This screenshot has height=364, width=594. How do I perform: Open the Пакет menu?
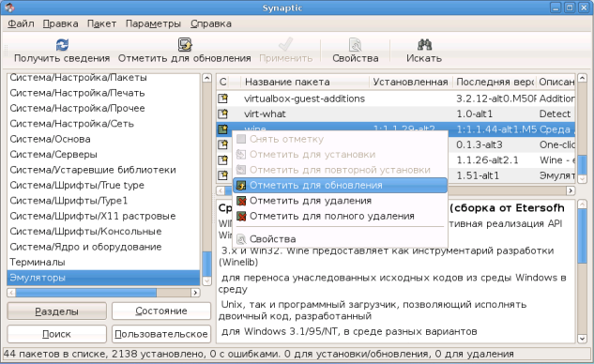pos(101,23)
